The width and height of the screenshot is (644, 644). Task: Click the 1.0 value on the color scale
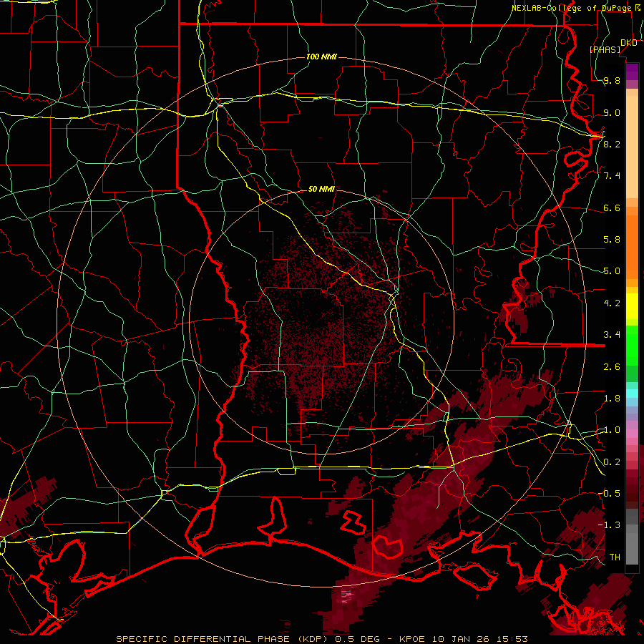click(x=612, y=430)
